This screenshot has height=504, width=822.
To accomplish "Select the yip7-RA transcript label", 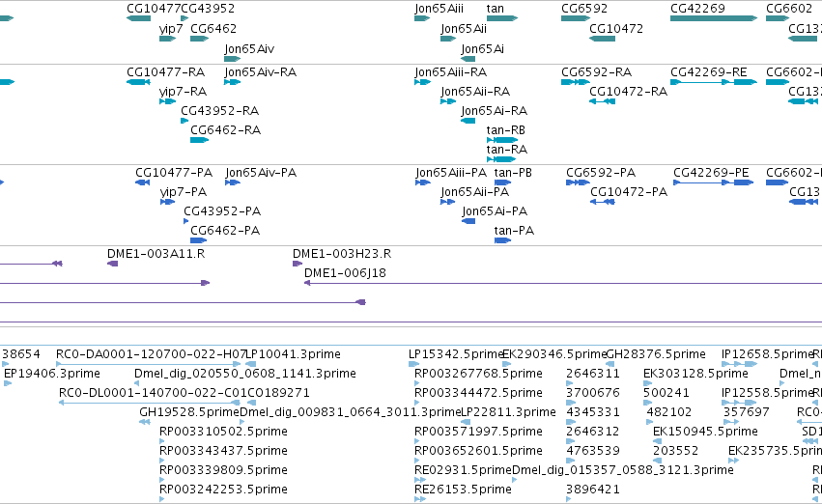I will click(x=183, y=92).
